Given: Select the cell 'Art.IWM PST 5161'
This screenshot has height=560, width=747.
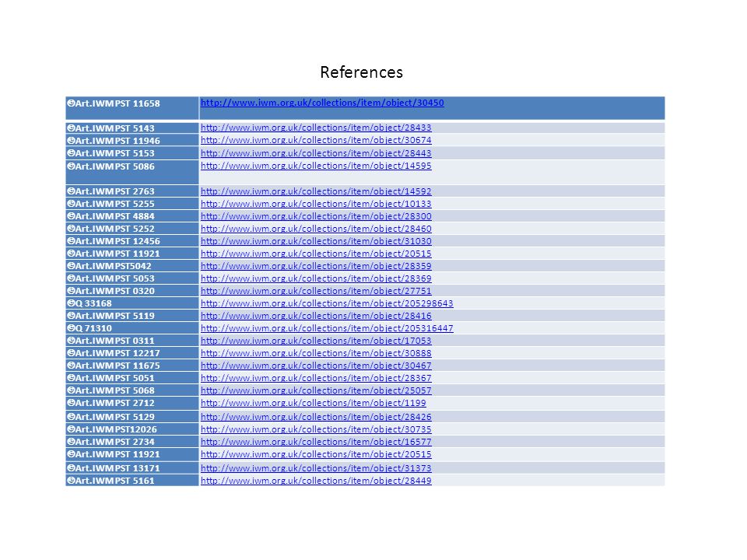Looking at the screenshot, I should [x=132, y=481].
